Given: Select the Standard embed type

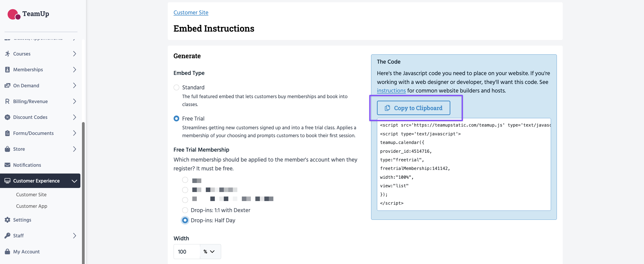Looking at the screenshot, I should [x=176, y=87].
